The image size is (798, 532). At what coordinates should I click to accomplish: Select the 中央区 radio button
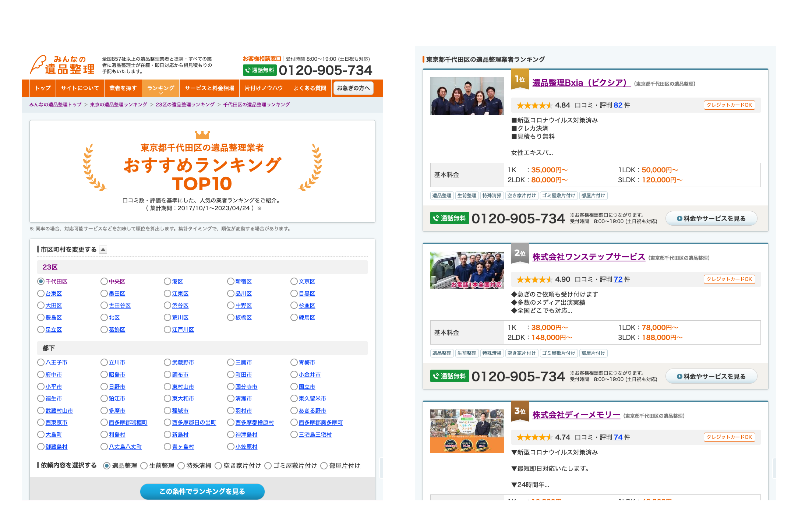[x=104, y=282]
